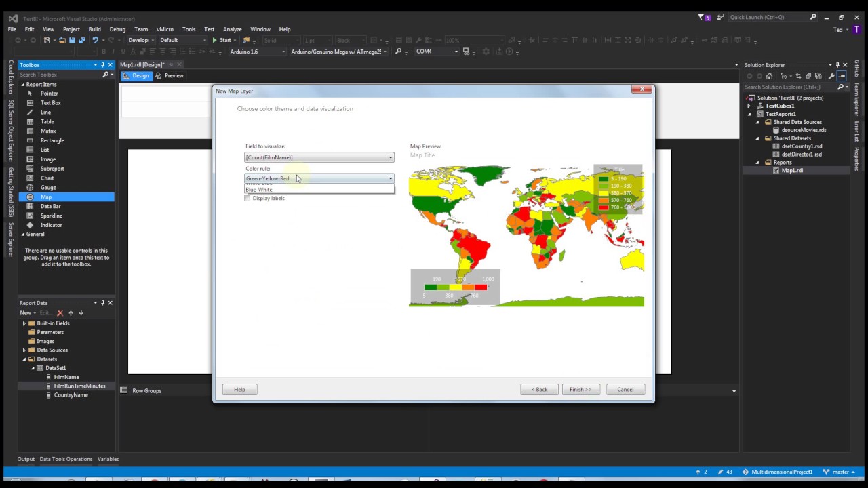Click the Help button in the wizard
This screenshot has width=868, height=488.
(x=239, y=389)
